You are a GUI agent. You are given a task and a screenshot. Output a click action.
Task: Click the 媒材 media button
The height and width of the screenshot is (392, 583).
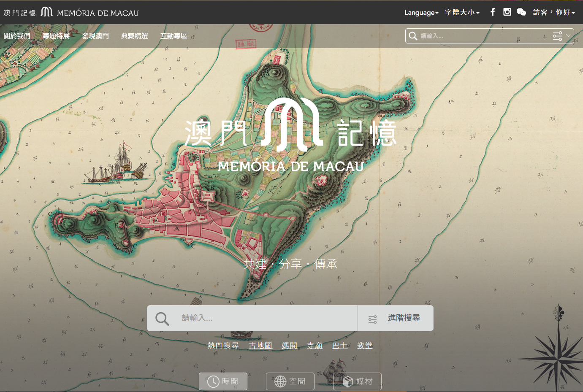357,381
